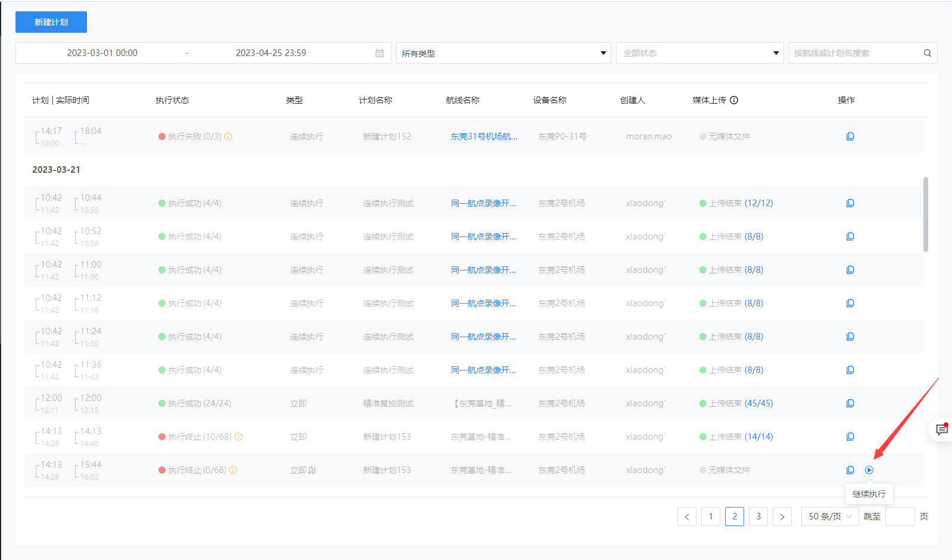
Task: Click the jump-to page number field
Action: click(x=900, y=517)
